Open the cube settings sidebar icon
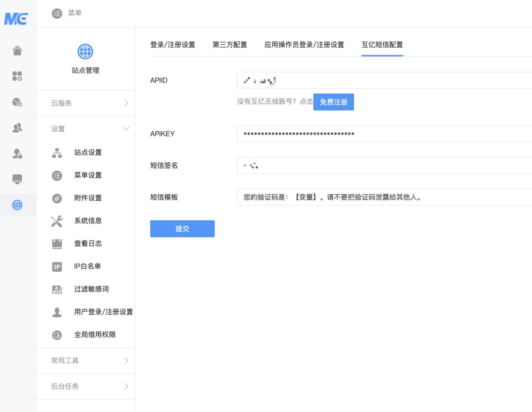This screenshot has height=412, width=532. pyautogui.click(x=17, y=102)
